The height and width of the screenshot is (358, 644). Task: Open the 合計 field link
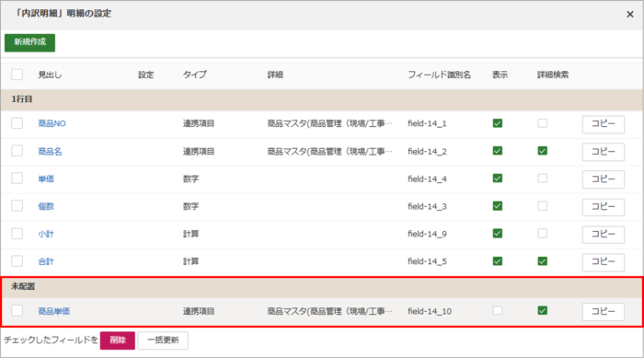coord(46,261)
